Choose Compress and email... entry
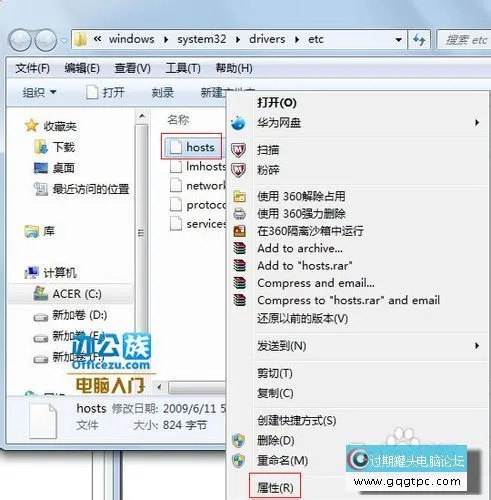The image size is (491, 500). point(316,283)
